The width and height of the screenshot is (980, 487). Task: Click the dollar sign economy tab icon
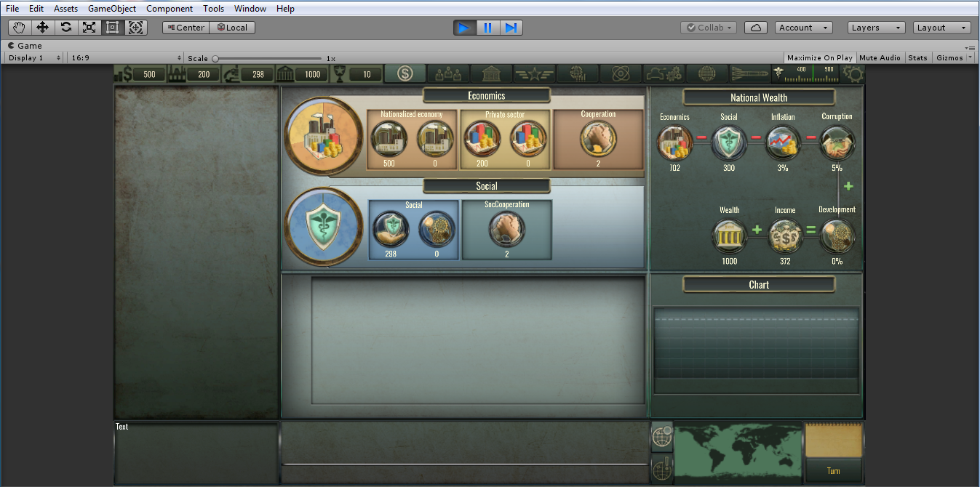tap(405, 73)
